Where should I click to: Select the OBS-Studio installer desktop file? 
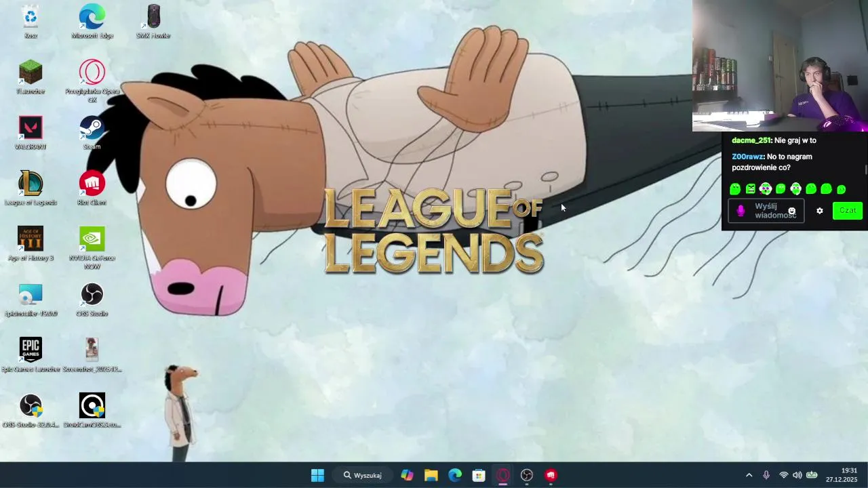pyautogui.click(x=31, y=411)
